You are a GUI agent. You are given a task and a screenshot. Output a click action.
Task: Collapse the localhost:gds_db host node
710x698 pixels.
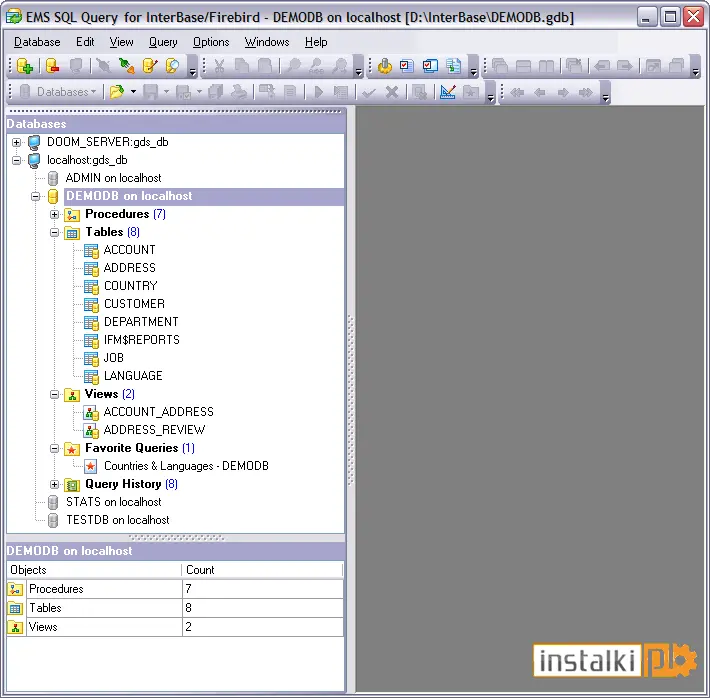click(16, 160)
